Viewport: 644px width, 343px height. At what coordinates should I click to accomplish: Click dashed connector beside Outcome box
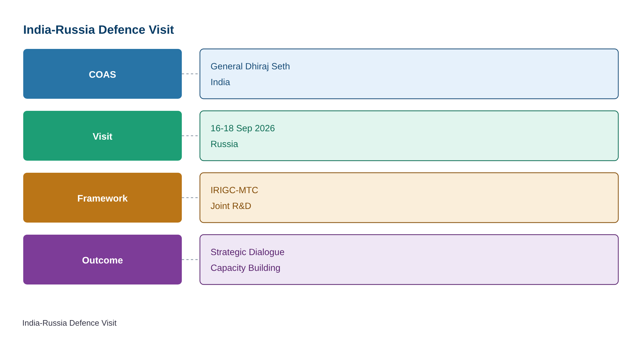[x=190, y=259]
